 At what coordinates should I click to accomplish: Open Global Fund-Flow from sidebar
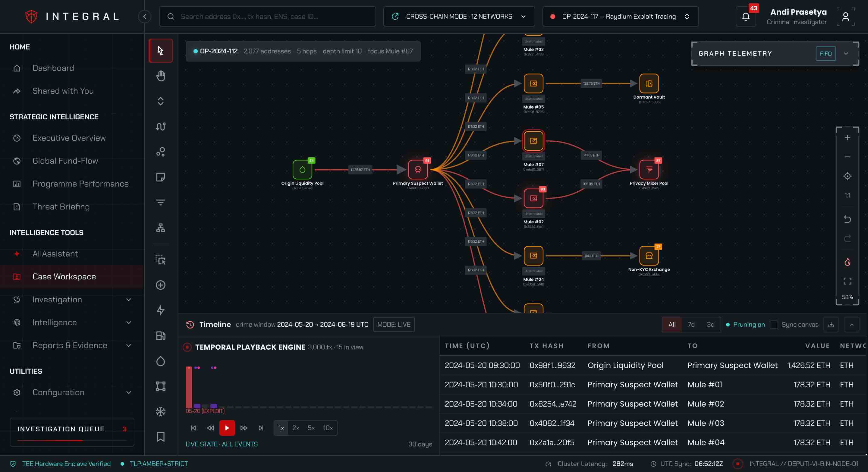pos(72,161)
